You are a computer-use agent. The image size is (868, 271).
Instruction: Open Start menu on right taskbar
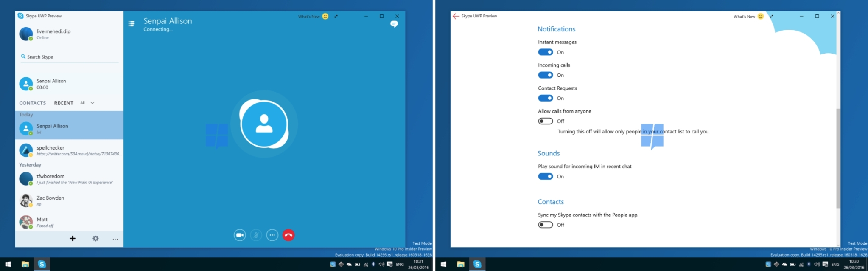(x=443, y=264)
